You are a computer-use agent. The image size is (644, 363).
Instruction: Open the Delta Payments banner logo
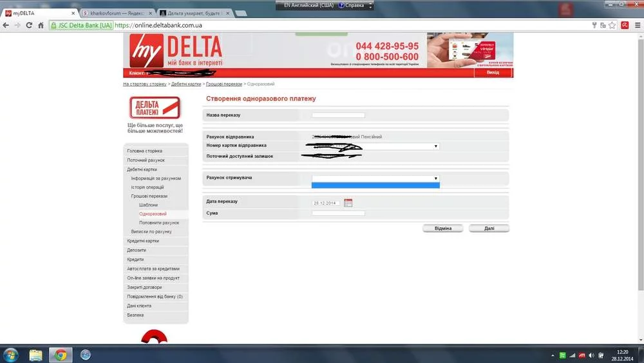(x=155, y=108)
